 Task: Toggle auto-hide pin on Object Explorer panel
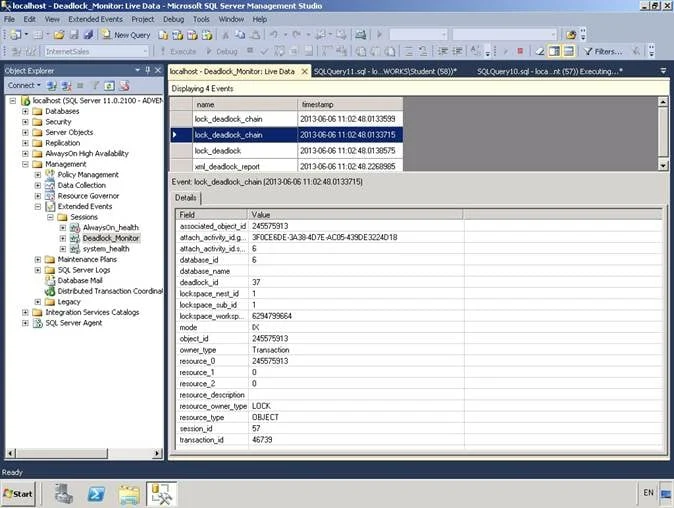pos(147,70)
